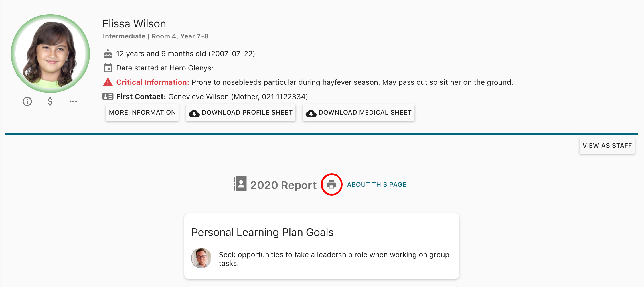This screenshot has height=287, width=644.
Task: Click the Elissa Wilson name heading
Action: point(134,24)
